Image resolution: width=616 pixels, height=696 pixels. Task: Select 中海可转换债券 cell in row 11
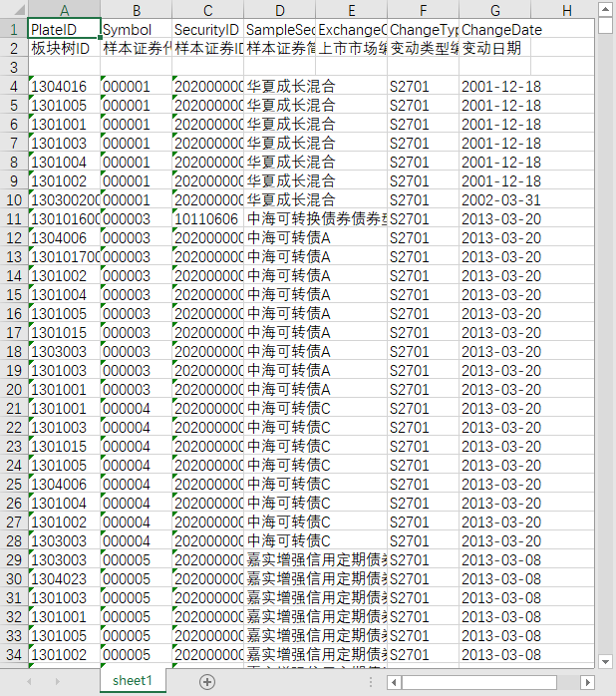click(280, 218)
